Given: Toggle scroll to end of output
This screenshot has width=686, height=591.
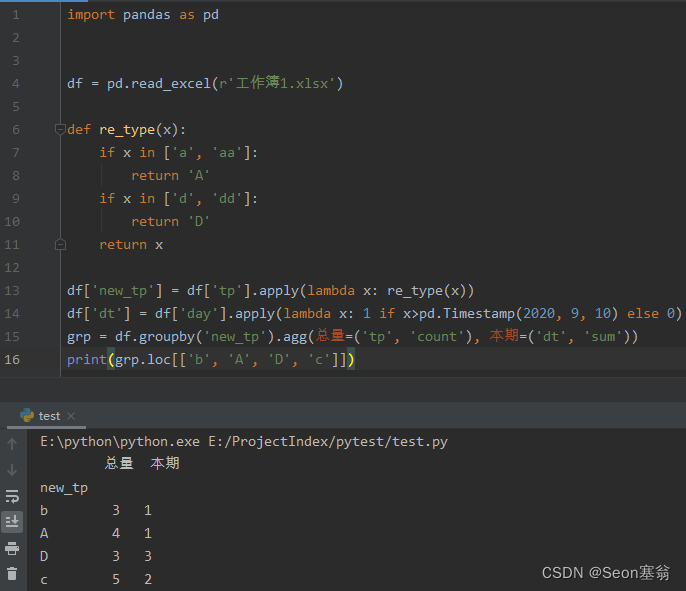Looking at the screenshot, I should coord(12,521).
